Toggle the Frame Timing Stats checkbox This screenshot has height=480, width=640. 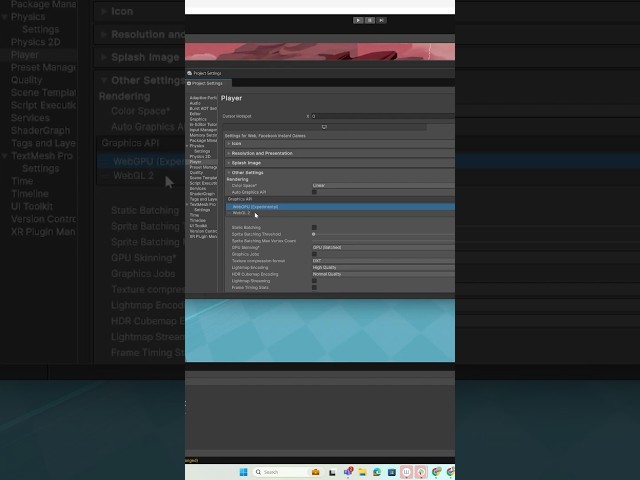[x=314, y=287]
